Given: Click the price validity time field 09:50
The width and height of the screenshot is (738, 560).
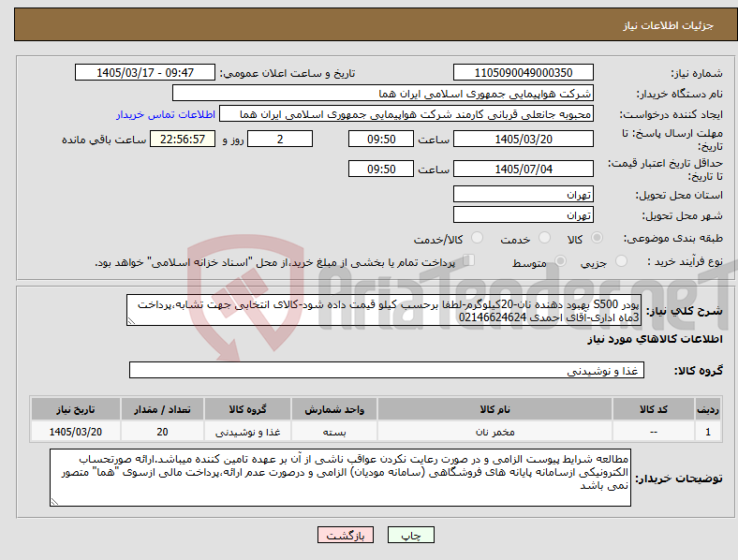Looking at the screenshot, I should (x=381, y=169).
